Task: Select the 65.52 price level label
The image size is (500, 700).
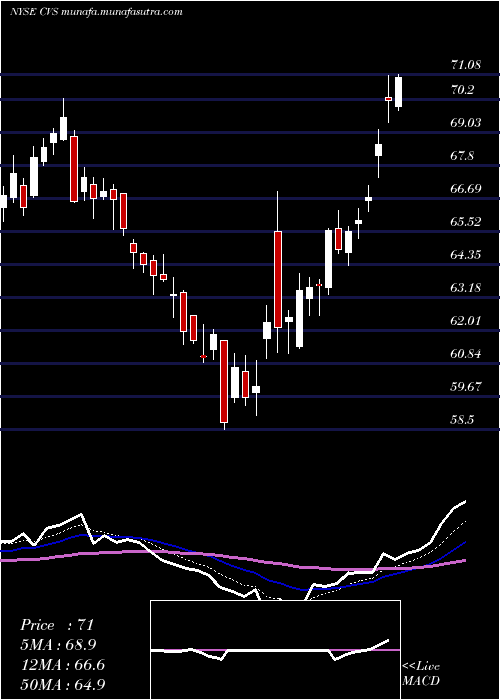Action: coord(466,222)
